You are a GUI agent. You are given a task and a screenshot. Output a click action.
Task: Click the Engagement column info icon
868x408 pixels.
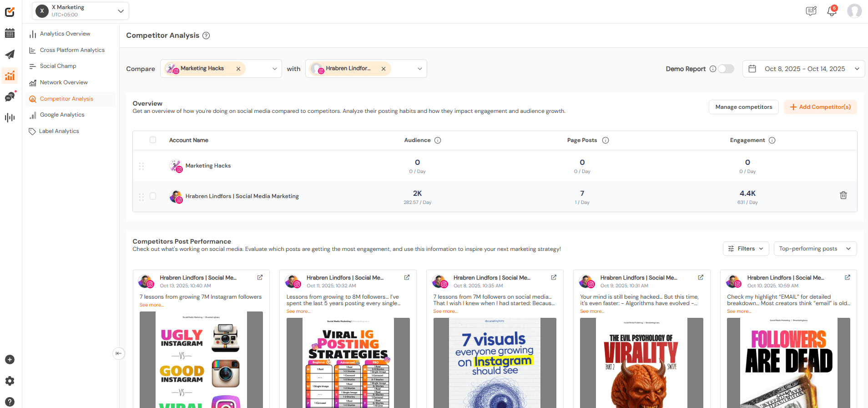click(772, 140)
